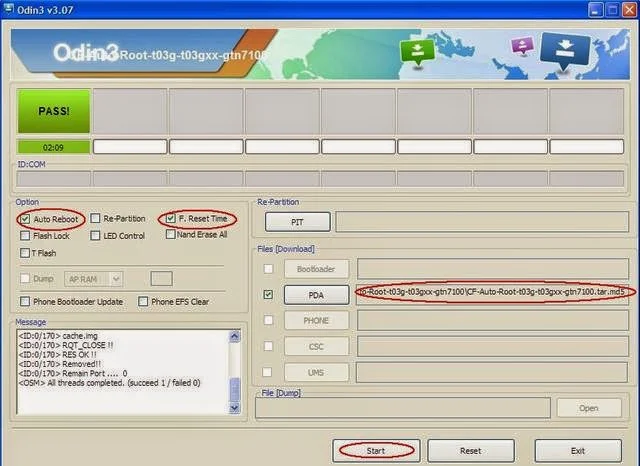Screen dimensions: 640x466
Task: Enable the Re-Partition option
Action: [x=95, y=218]
